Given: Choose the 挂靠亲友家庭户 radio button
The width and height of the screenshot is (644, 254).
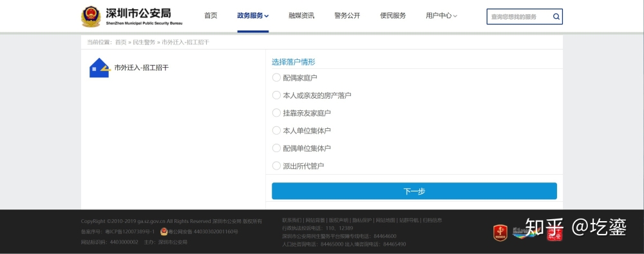Looking at the screenshot, I should tap(276, 113).
